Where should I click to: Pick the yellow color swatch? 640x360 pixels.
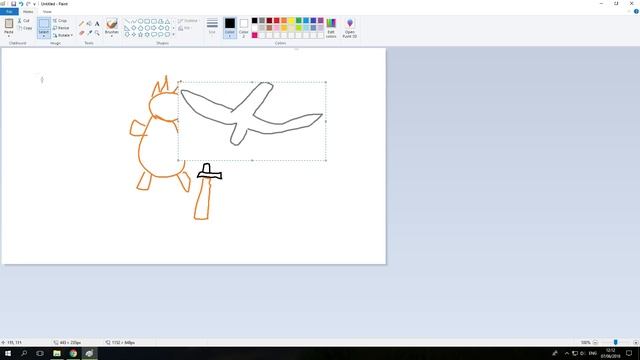click(291, 20)
